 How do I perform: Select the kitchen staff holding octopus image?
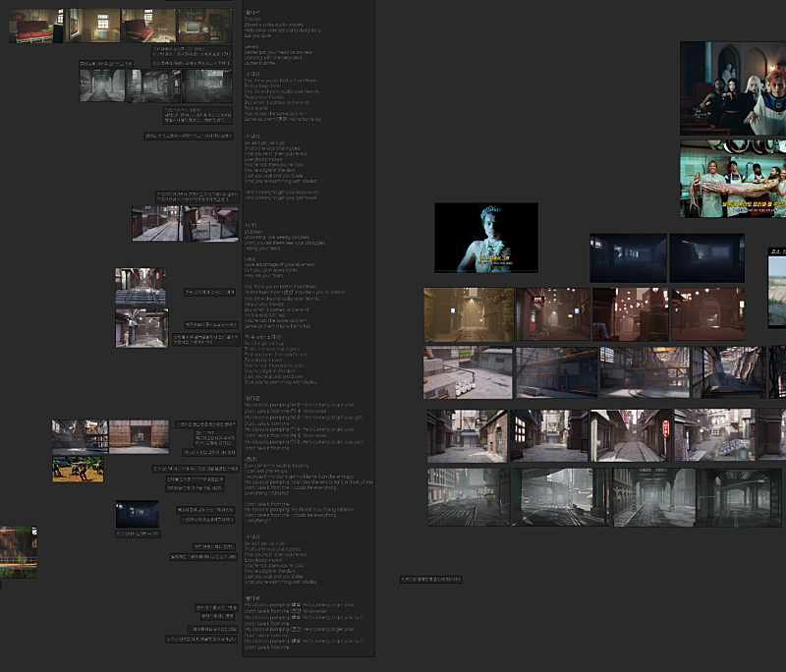[x=733, y=178]
